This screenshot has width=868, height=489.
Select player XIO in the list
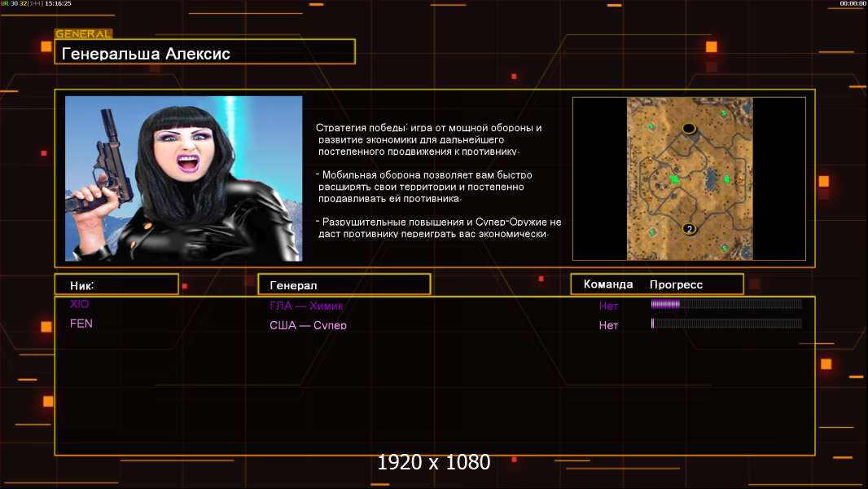80,304
